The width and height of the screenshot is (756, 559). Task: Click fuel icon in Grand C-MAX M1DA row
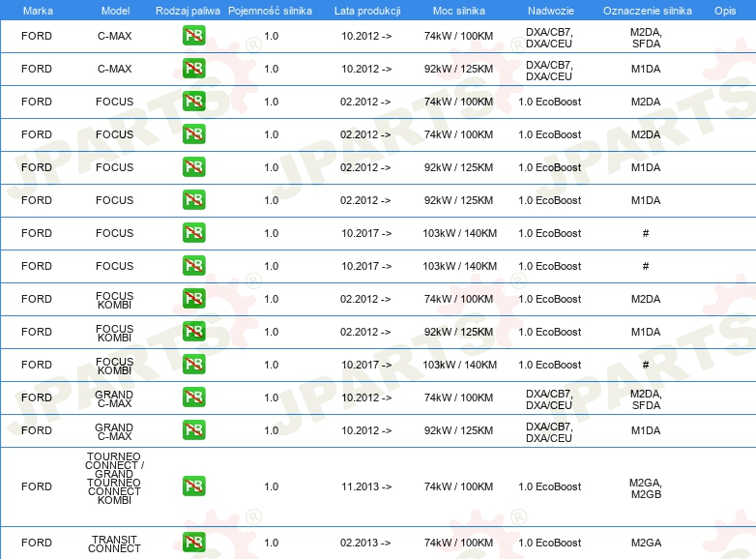pos(193,429)
